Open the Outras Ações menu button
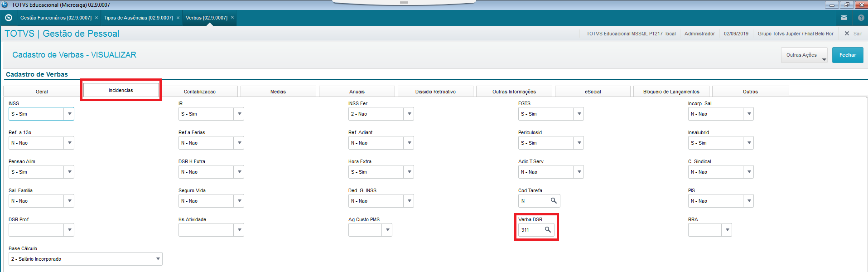 [x=804, y=55]
